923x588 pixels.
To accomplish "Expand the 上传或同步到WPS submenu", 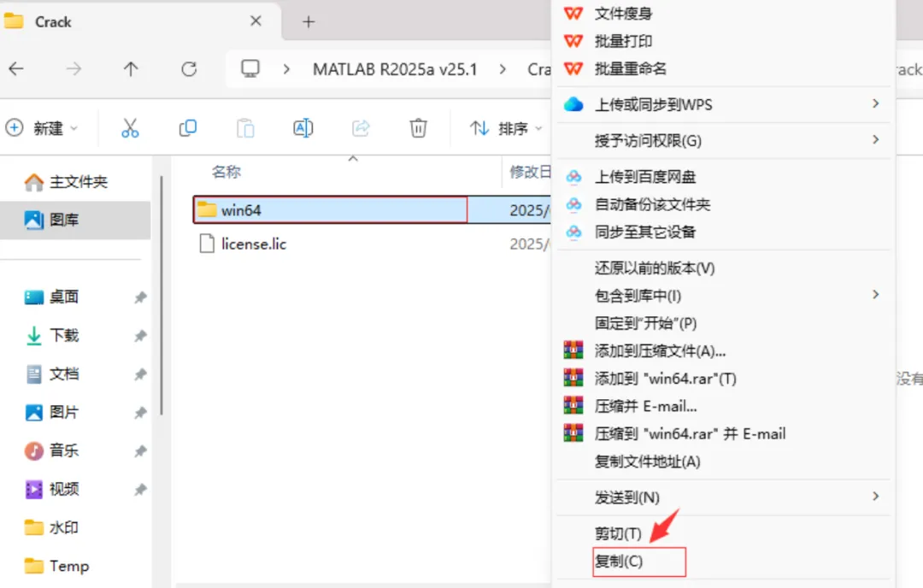I will [x=723, y=104].
